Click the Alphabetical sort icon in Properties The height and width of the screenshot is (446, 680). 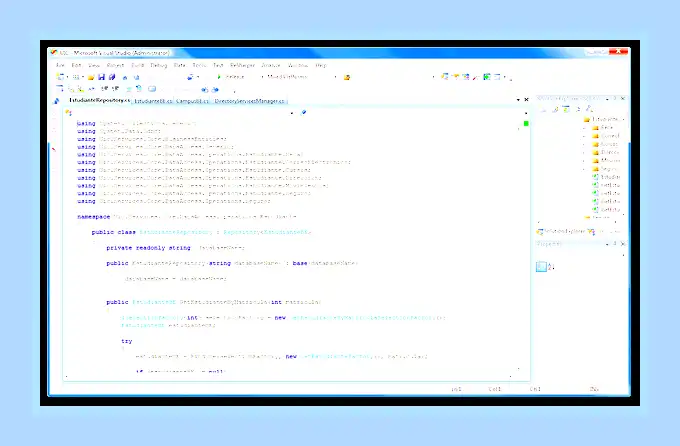click(551, 266)
